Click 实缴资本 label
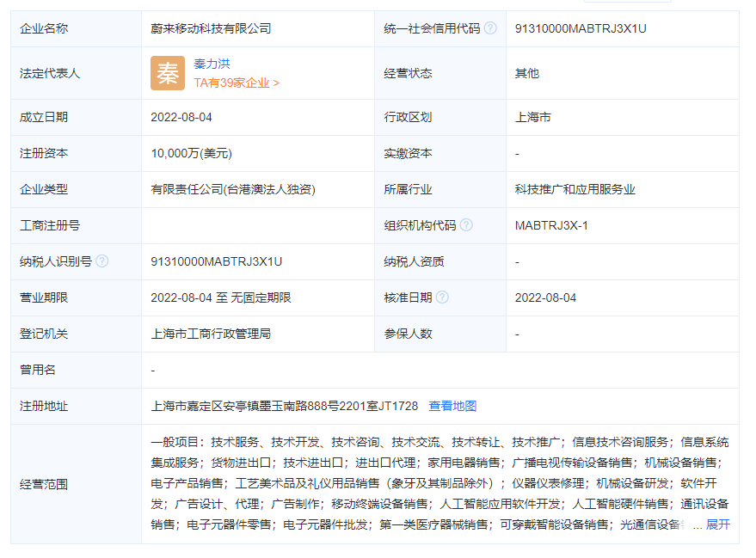 coord(408,153)
